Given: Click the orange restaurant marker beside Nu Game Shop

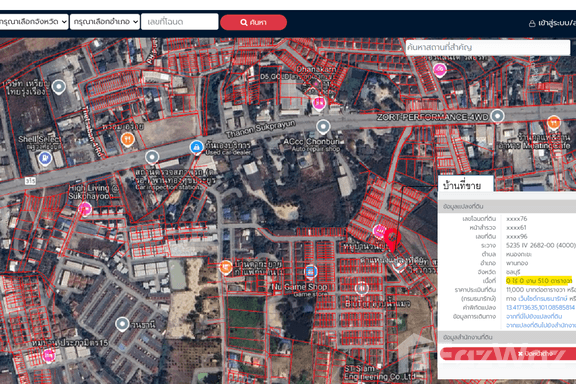Looking at the screenshot, I should 226,268.
